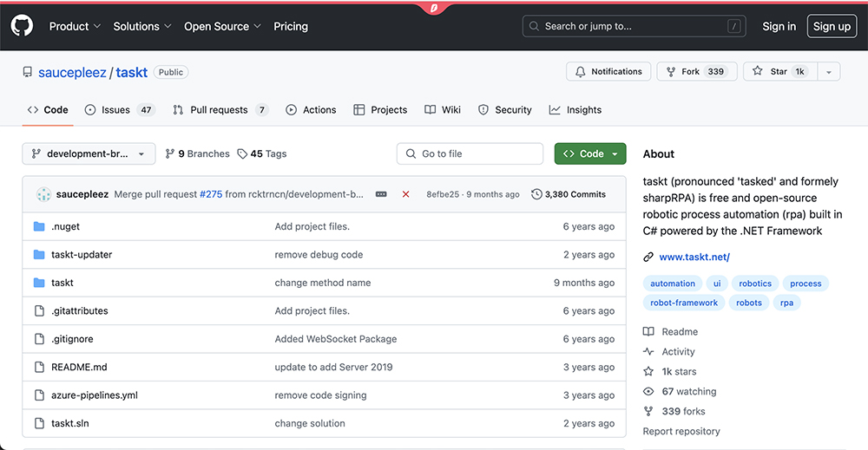Click the repository icon beside saucepleez
Viewport: 868px width, 450px height.
27,72
